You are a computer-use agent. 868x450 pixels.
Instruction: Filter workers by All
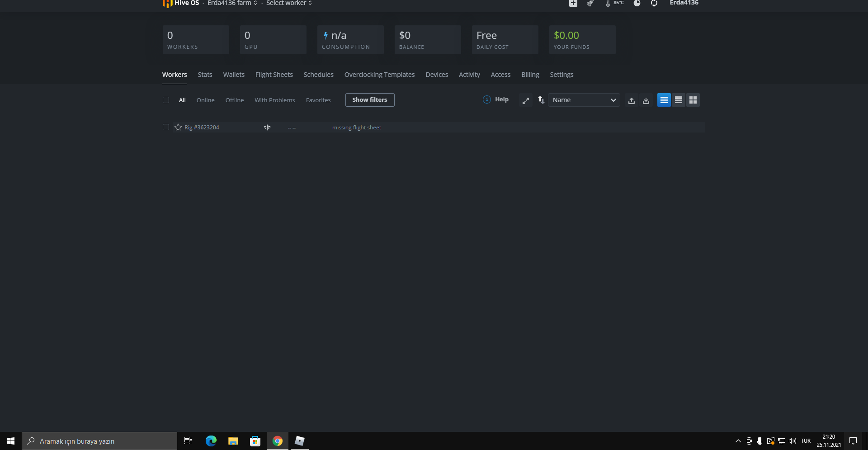click(x=182, y=100)
